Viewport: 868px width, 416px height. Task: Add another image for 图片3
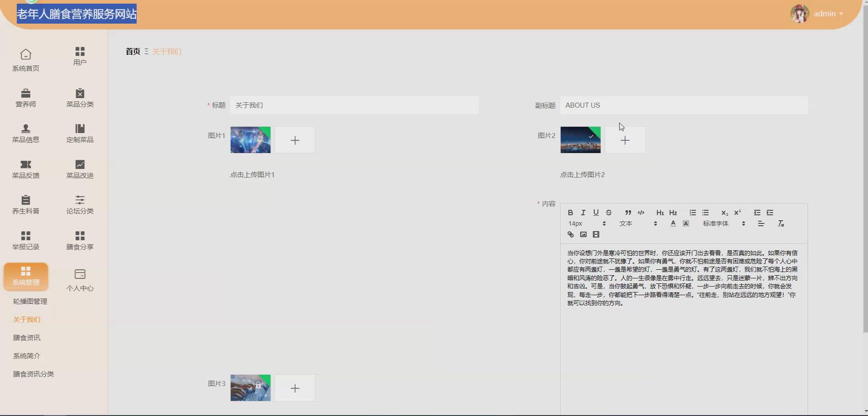pos(295,388)
